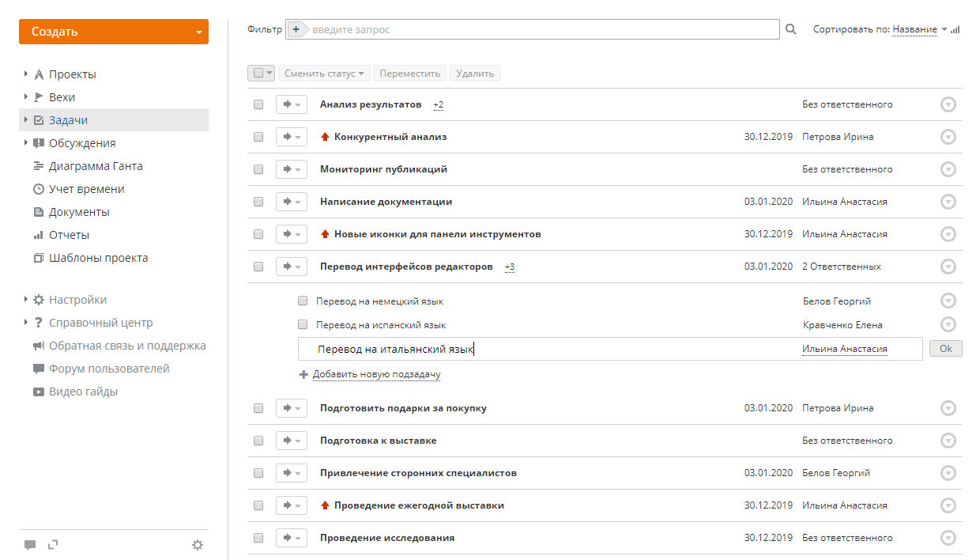980x560 pixels.
Task: Tick the checkbox for Подготовка к выставке
Action: click(x=258, y=441)
